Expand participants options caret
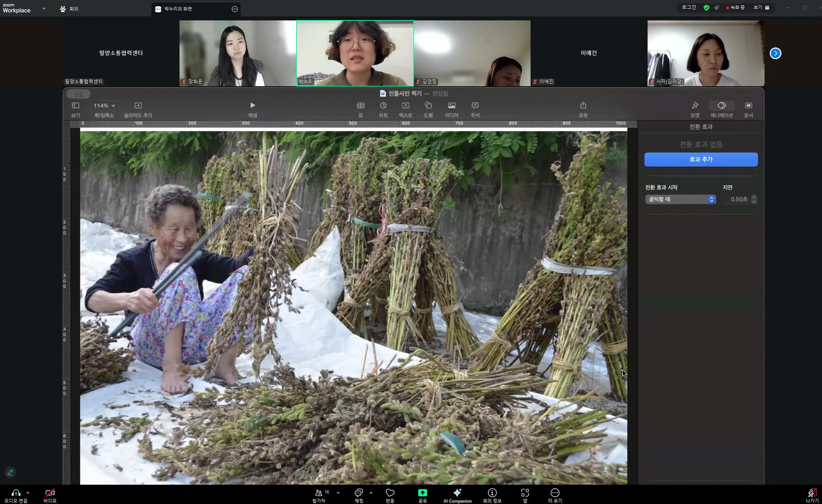 338,492
